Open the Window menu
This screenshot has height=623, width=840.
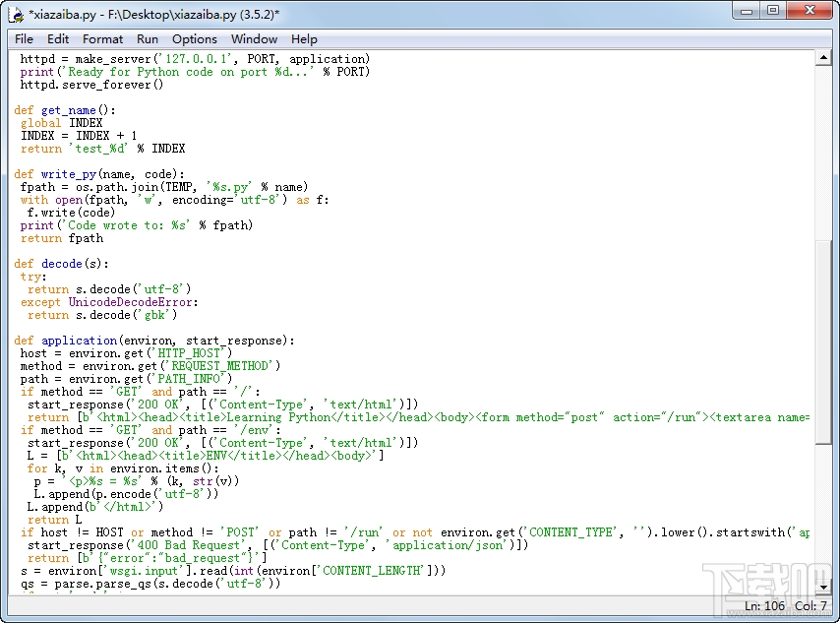(x=254, y=39)
